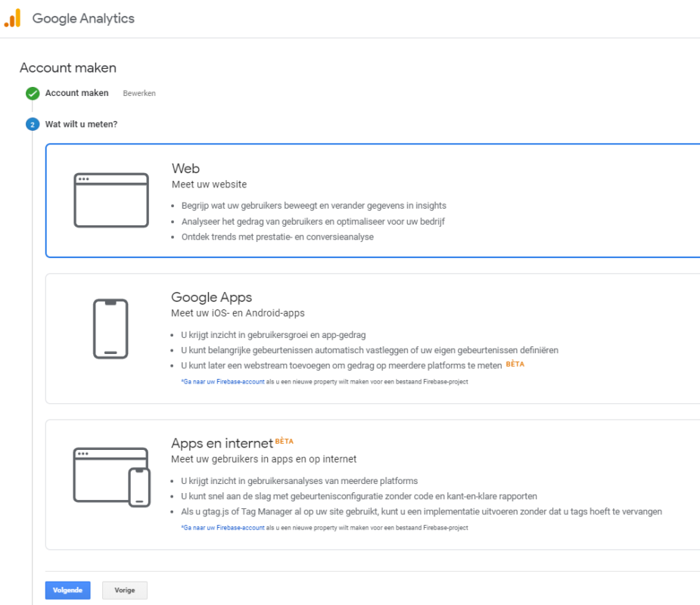The image size is (700, 605).
Task: Click 'U krijgt inzicht in gebruikersanalyses' bullet
Action: point(299,481)
